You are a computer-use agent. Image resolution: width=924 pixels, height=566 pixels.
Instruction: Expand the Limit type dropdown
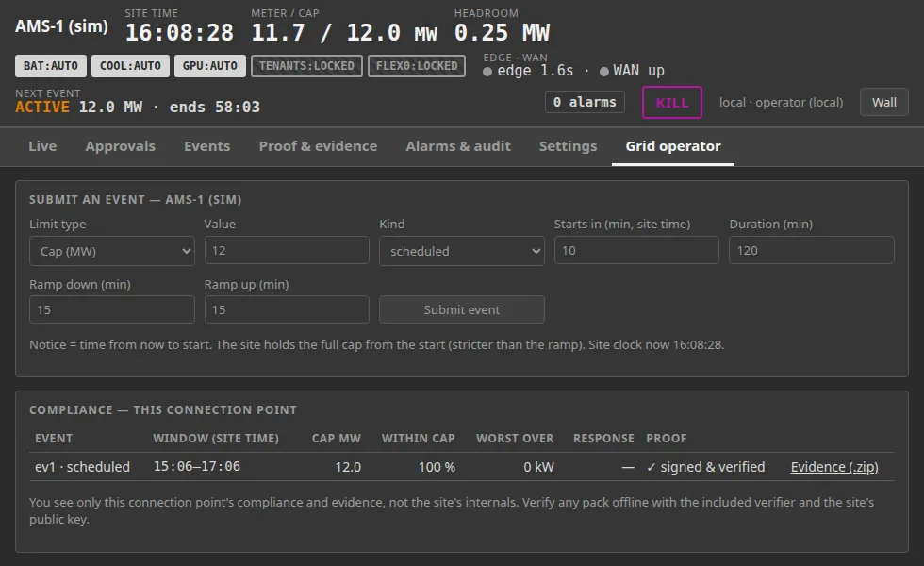coord(112,251)
